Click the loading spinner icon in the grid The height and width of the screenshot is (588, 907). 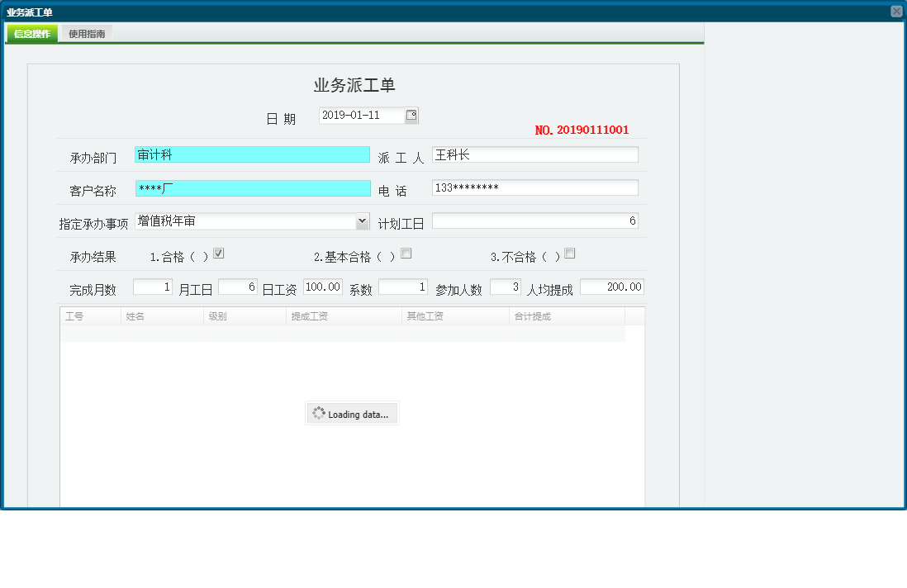click(x=319, y=413)
